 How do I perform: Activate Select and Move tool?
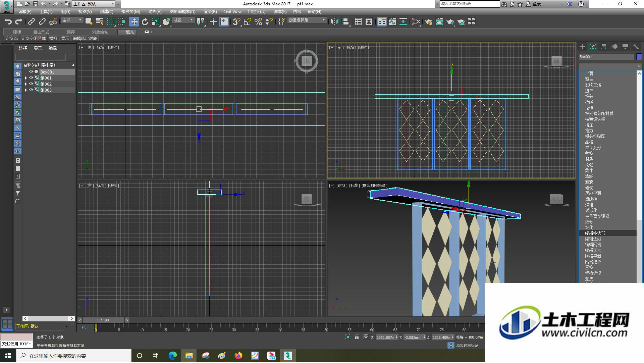(x=134, y=22)
